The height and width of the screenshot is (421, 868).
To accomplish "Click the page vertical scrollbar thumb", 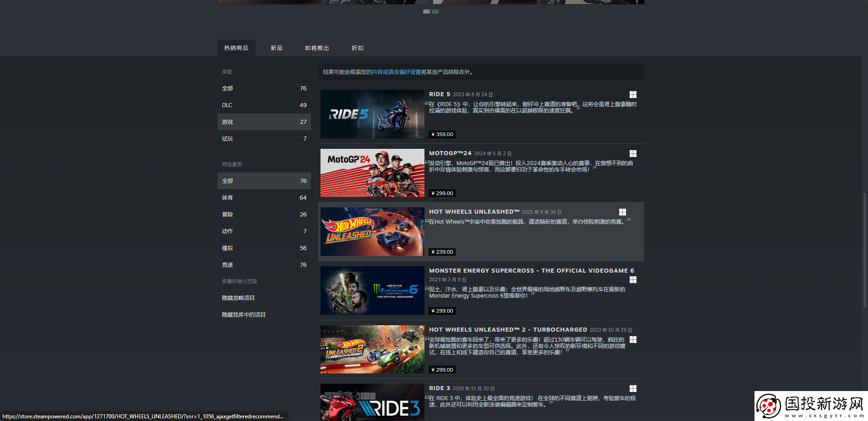I will (x=865, y=251).
